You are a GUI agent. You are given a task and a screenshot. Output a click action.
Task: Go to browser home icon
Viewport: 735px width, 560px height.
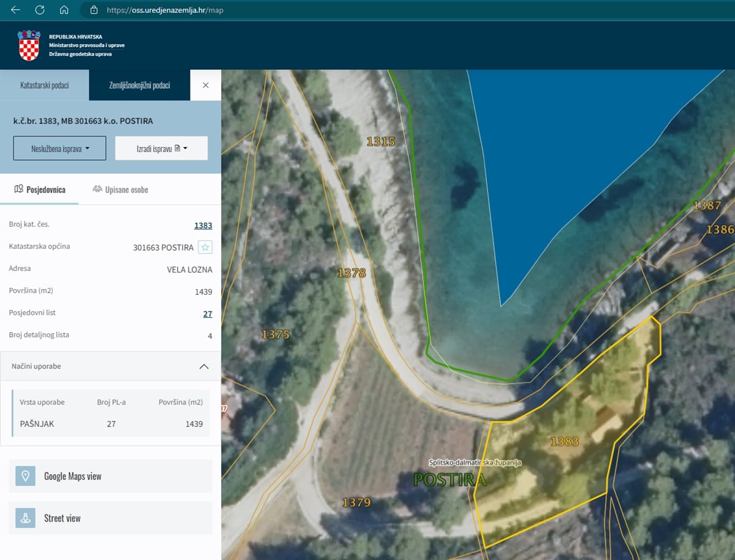click(64, 10)
